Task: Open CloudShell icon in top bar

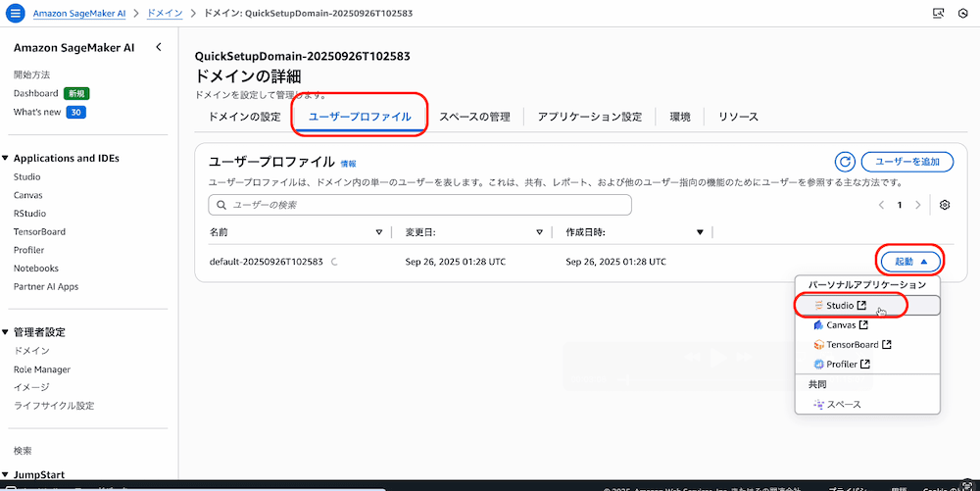Action: 938,13
